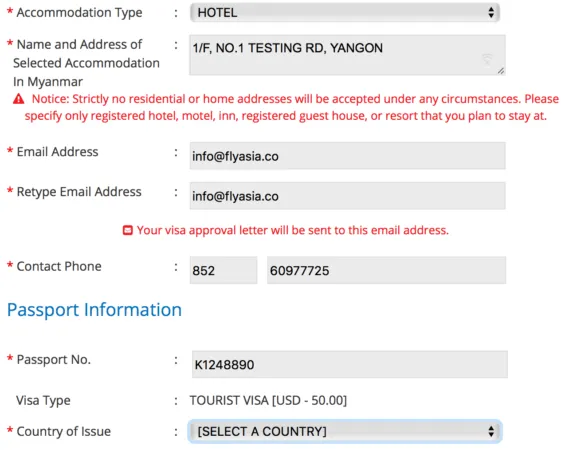Grab the textarea resize handle corner
Screen dimensions: 573x450
(501, 71)
